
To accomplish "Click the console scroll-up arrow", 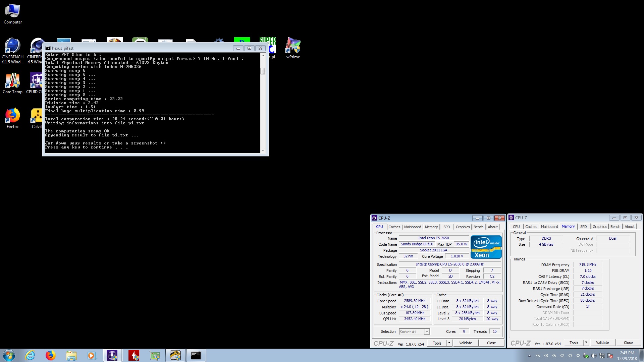I will (x=263, y=55).
